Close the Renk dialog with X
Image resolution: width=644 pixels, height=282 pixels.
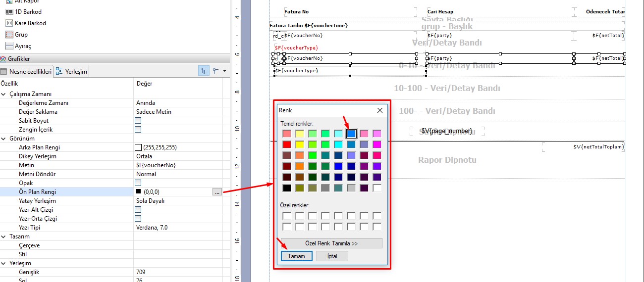pyautogui.click(x=380, y=110)
